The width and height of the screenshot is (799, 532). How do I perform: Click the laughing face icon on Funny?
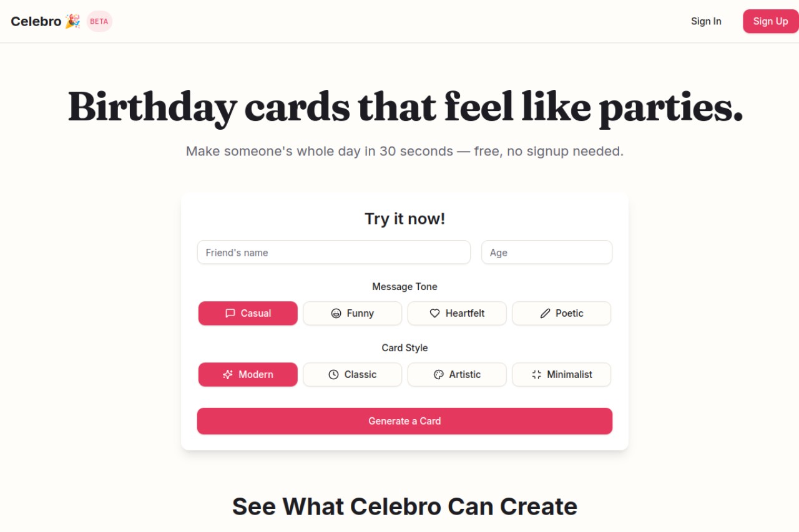click(x=336, y=313)
